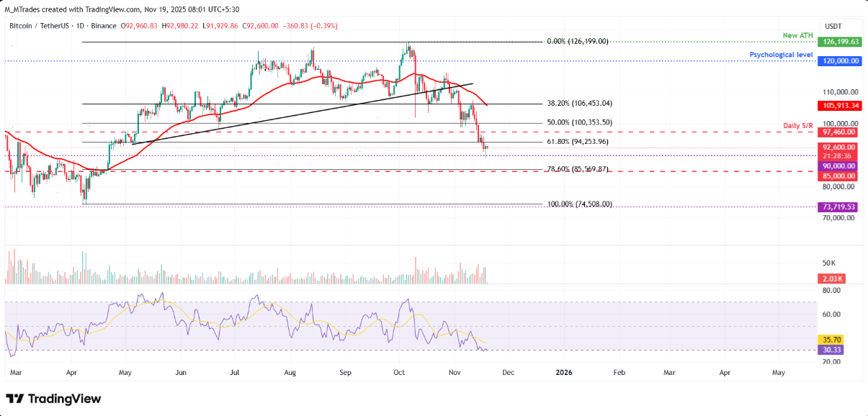Click the purple 90,000.00 level tag

coord(835,165)
